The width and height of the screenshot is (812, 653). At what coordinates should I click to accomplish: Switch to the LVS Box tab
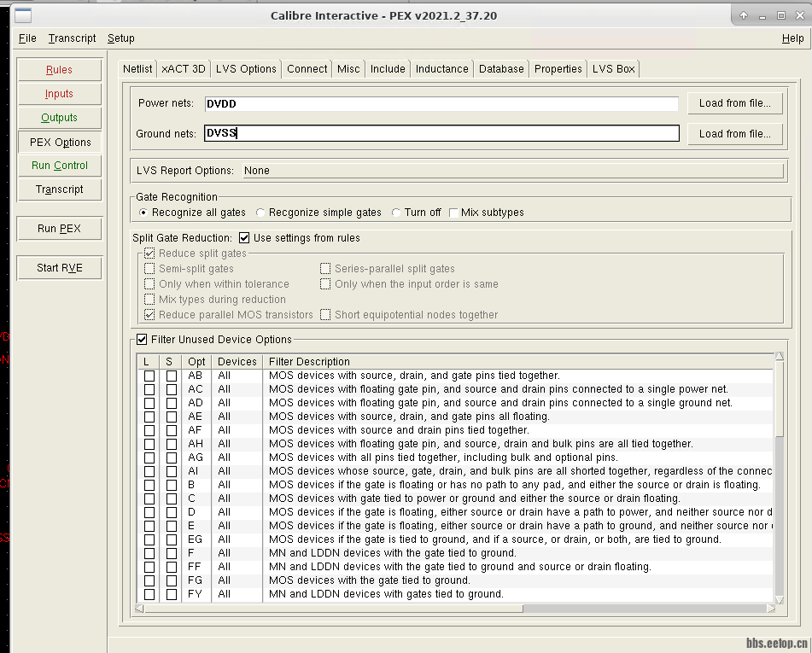point(613,69)
